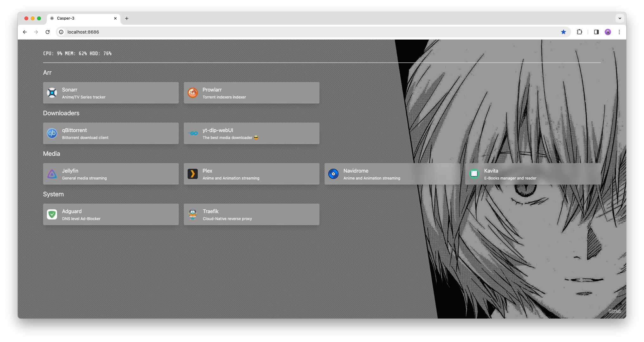Reload the page
Image resolution: width=644 pixels, height=342 pixels.
point(48,32)
